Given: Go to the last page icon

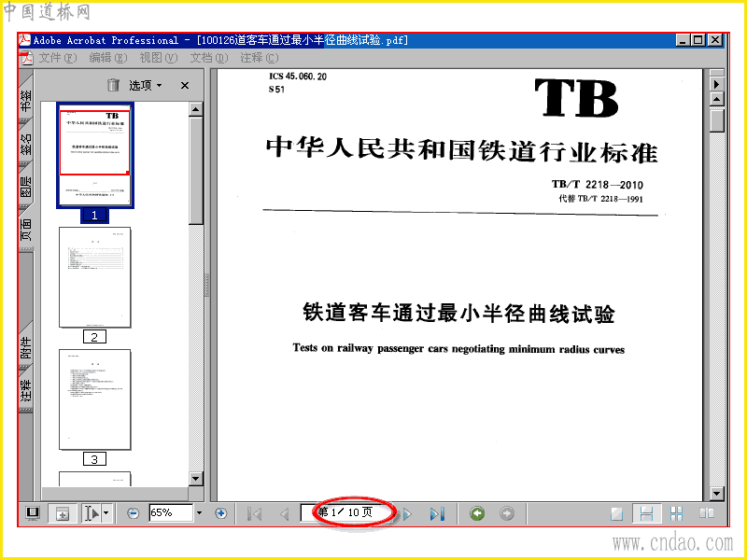Looking at the screenshot, I should [437, 514].
